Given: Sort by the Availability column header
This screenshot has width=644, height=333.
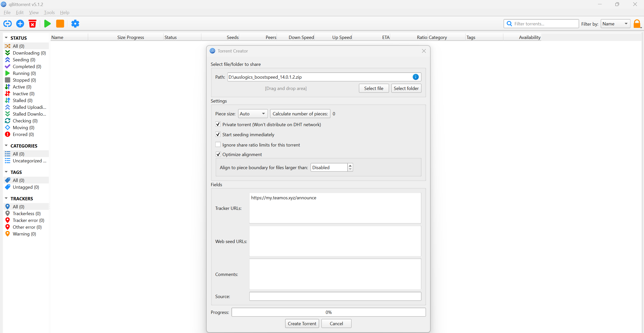Looking at the screenshot, I should click(522, 37).
